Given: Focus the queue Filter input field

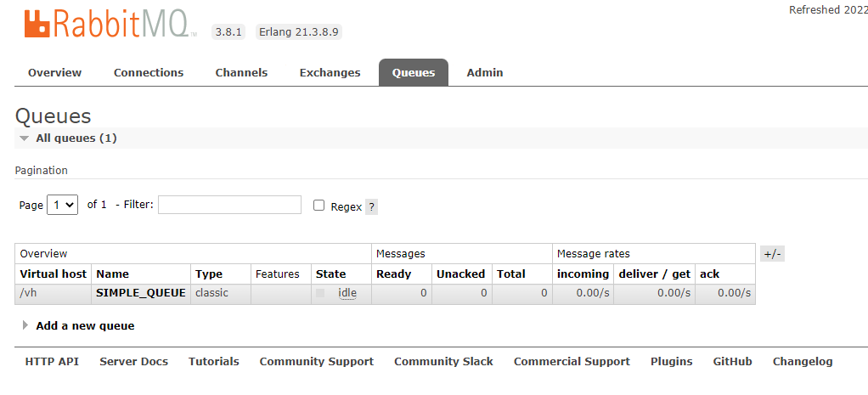Looking at the screenshot, I should [x=229, y=205].
